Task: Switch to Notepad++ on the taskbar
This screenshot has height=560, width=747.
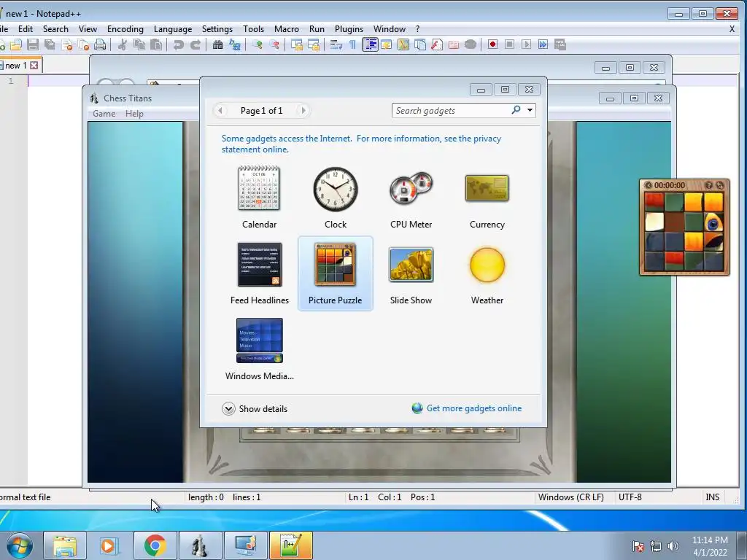Action: 290,545
